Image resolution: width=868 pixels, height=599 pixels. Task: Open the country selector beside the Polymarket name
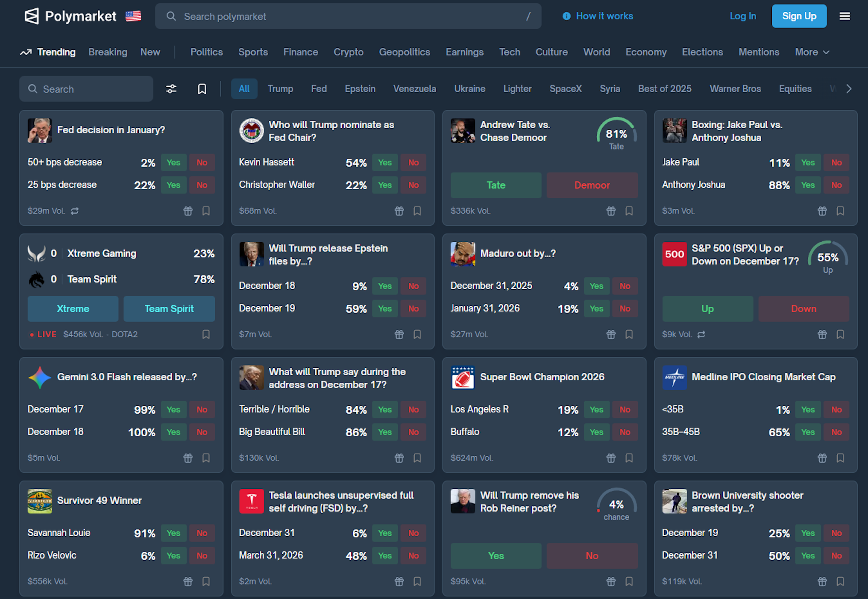133,16
